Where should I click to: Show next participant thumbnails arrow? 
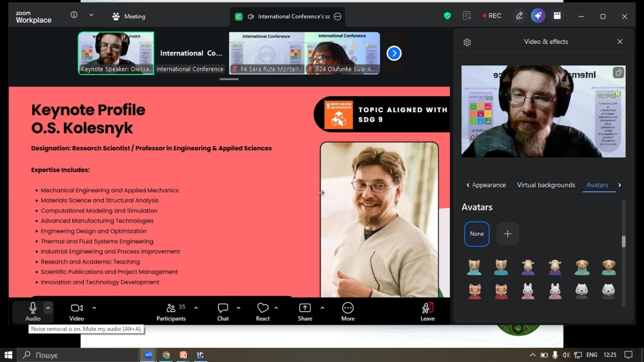pyautogui.click(x=394, y=53)
